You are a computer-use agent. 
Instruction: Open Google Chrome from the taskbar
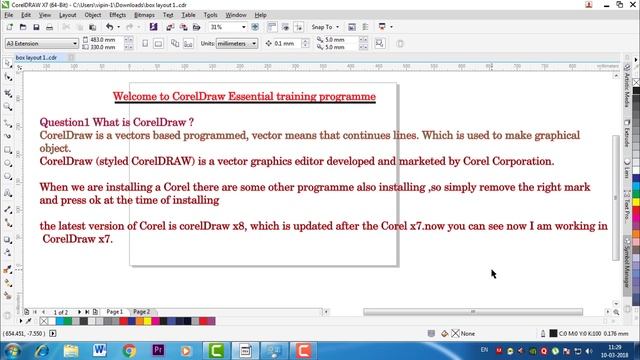(129, 351)
